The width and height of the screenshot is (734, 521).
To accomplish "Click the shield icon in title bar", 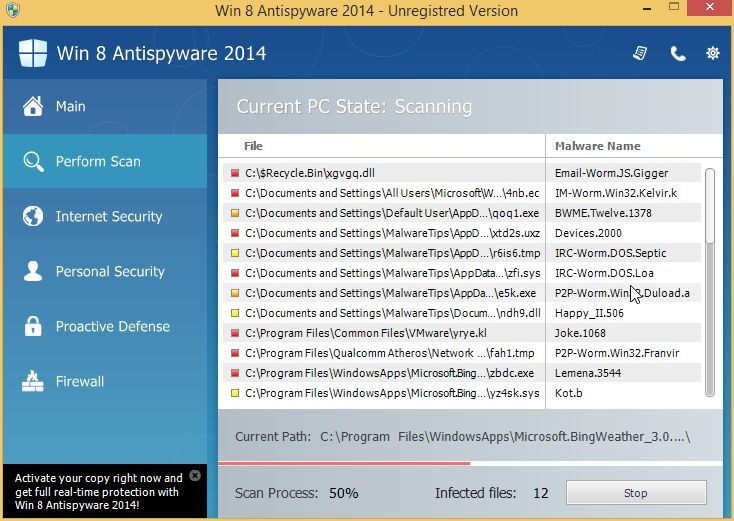I will (13, 10).
